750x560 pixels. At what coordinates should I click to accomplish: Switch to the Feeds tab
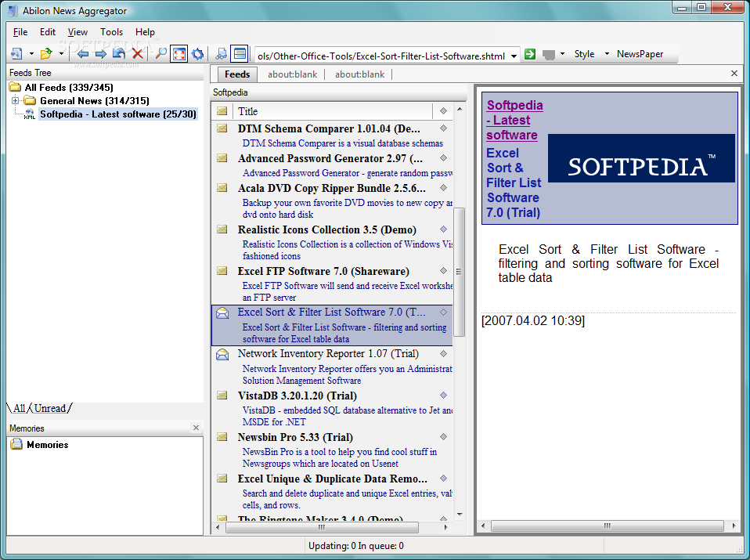coord(237,74)
